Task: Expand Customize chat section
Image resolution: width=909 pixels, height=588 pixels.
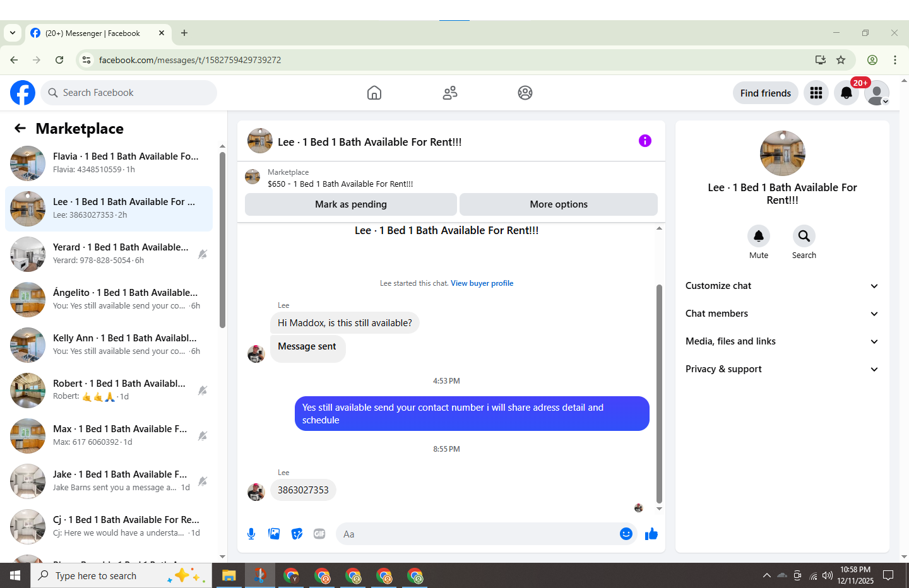Action: point(782,286)
